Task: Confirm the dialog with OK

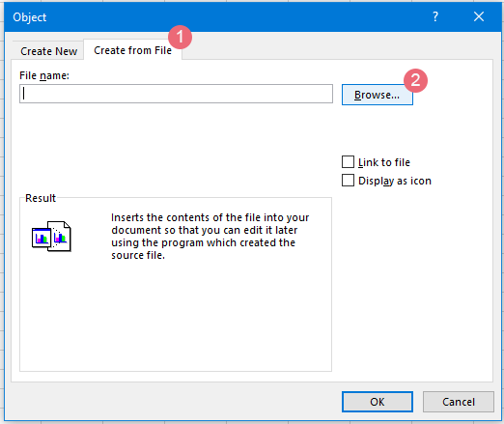Action: (x=378, y=402)
